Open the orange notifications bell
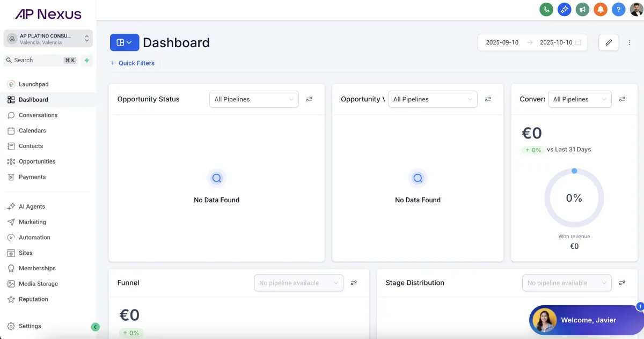The image size is (644, 339). 601,9
